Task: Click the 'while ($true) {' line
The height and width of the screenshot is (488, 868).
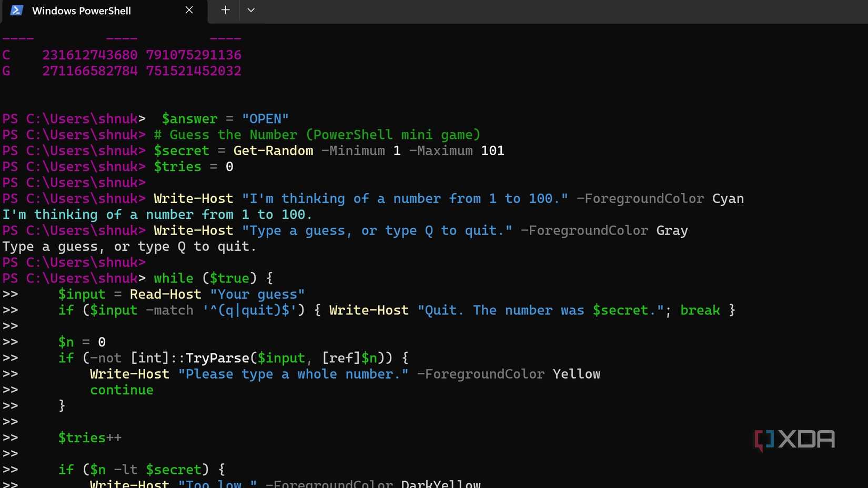Action: pyautogui.click(x=213, y=278)
